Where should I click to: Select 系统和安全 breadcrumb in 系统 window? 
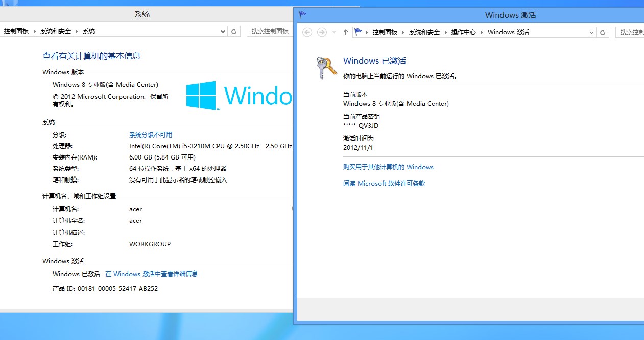point(56,31)
